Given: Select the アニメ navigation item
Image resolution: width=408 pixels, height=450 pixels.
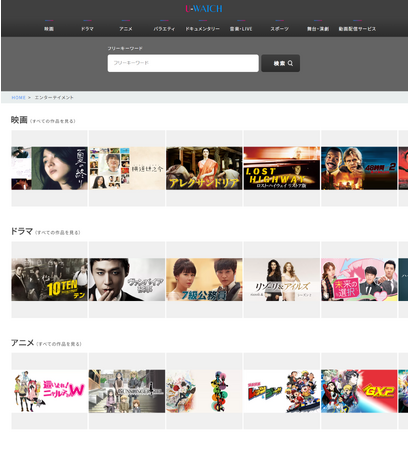Looking at the screenshot, I should 126,29.
